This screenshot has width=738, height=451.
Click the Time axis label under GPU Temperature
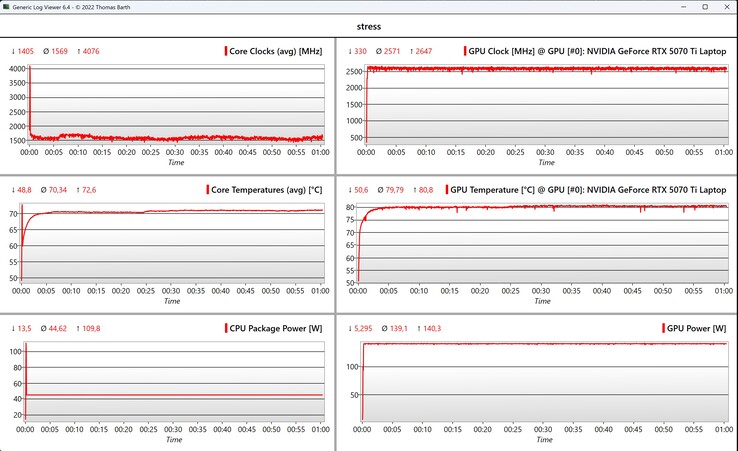pos(546,301)
